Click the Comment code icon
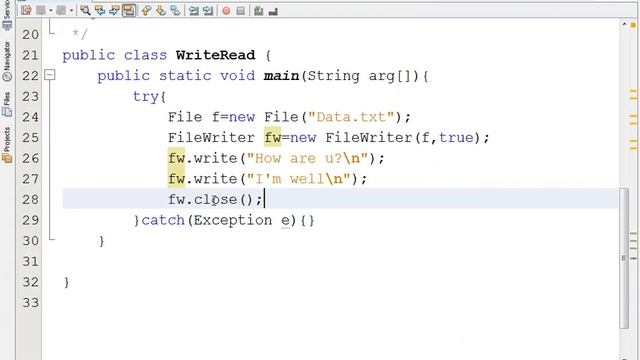This screenshot has height=360, width=640. (x=258, y=11)
